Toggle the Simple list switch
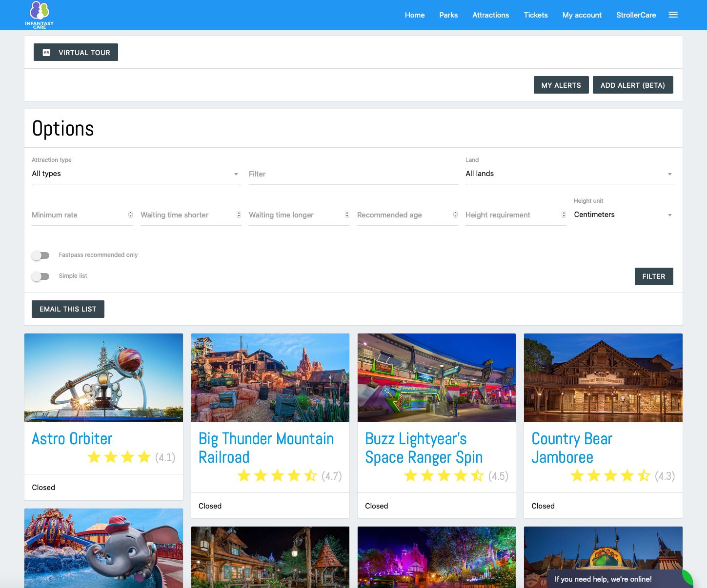707x588 pixels. coord(41,276)
